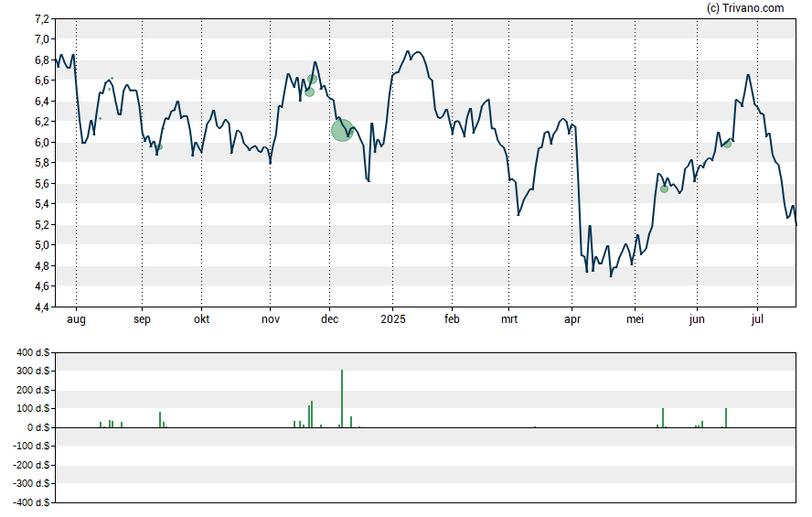Click the '(c) Trivano.com' copyright text
Viewport: 812px width, 517px height.
click(x=745, y=7)
